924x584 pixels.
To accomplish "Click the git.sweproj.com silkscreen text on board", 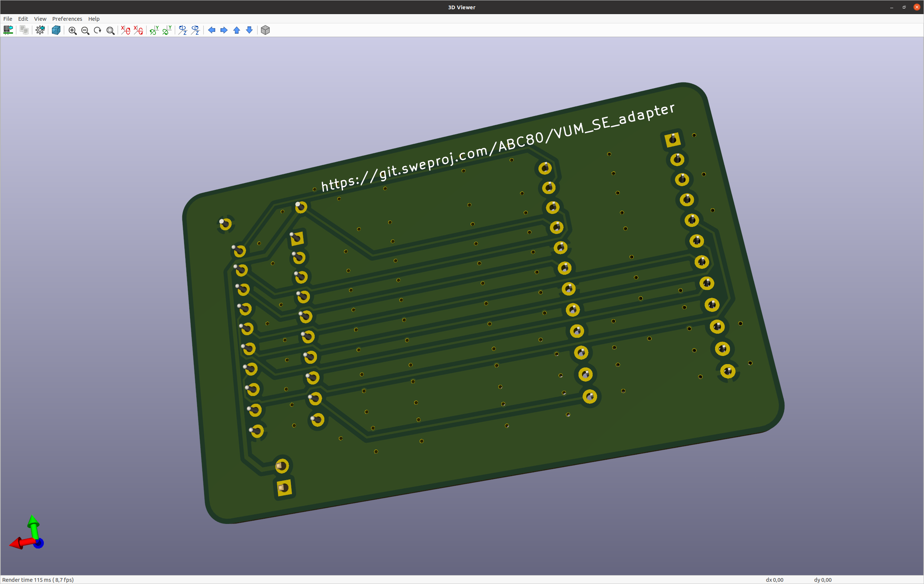I will click(x=498, y=147).
